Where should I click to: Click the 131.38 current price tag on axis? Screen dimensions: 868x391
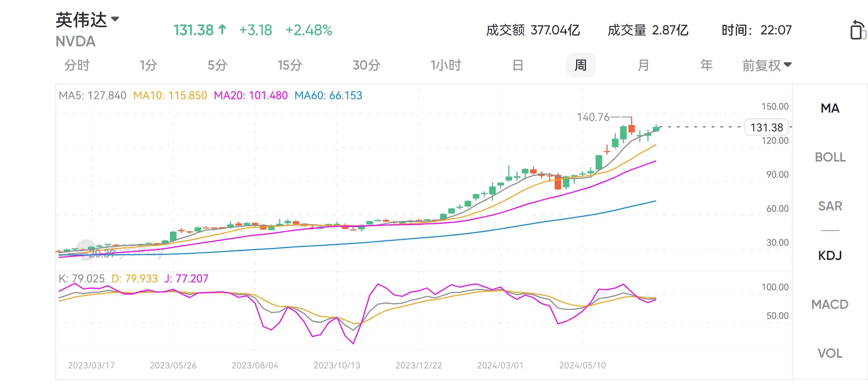pos(766,127)
